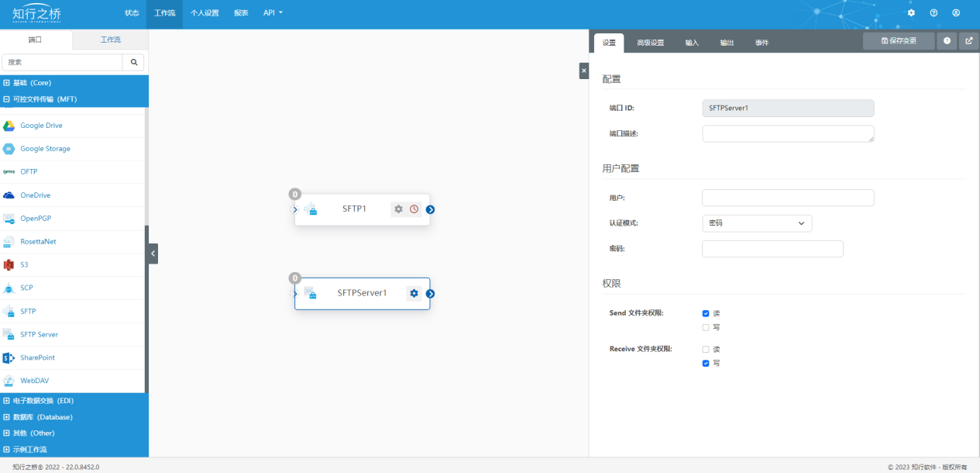Image resolution: width=980 pixels, height=473 pixels.
Task: Open the API dropdown menu
Action: [x=273, y=13]
